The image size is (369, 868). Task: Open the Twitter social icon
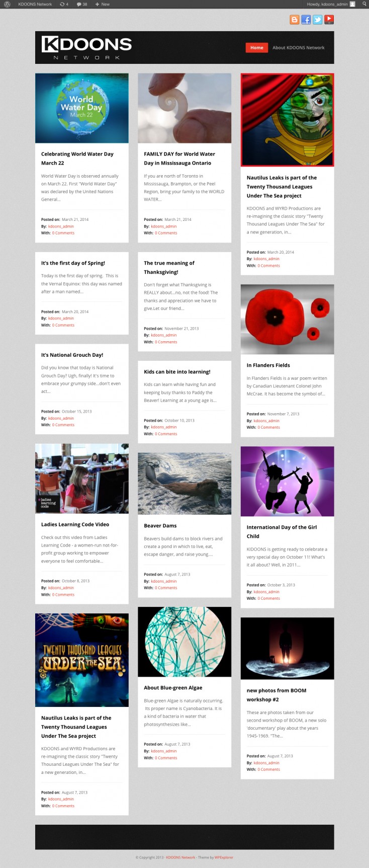coord(317,20)
